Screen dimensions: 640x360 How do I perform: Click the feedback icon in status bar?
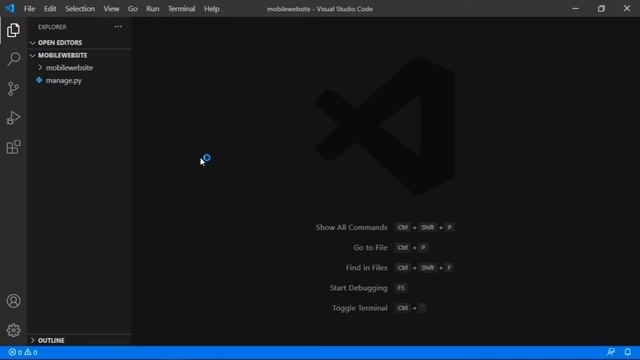coord(611,352)
